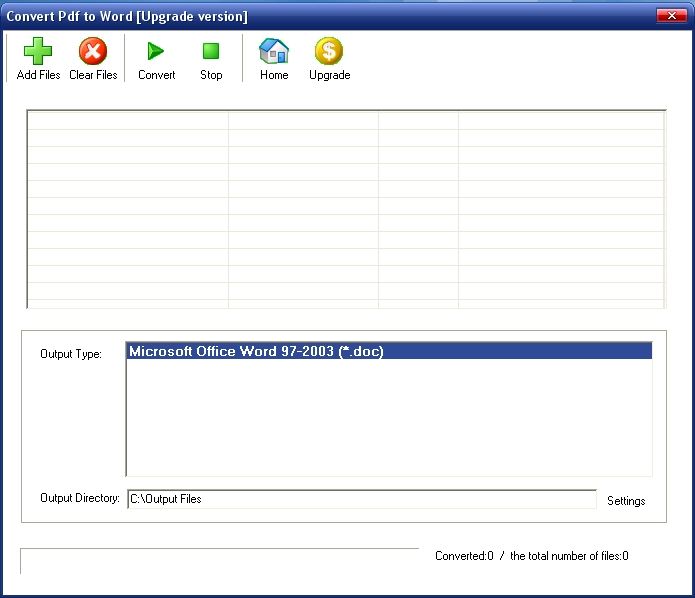Viewport: 695px width, 598px height.
Task: Select Microsoft Office Word 97-2003 (*.doc) output type
Action: tap(389, 351)
